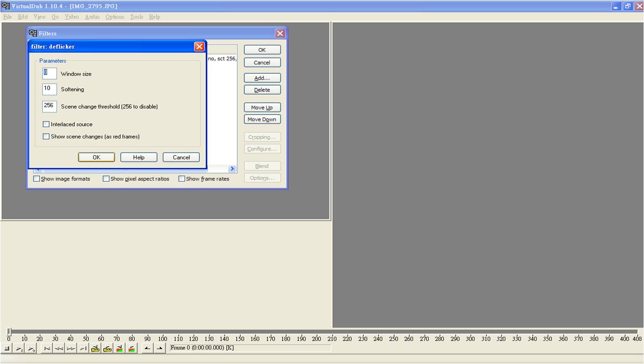Toggle Show frame rates checkbox
The image size is (644, 364).
[182, 179]
